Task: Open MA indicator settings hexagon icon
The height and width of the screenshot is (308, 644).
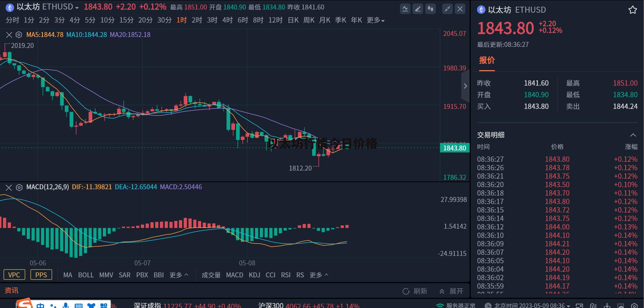Action: click(19, 35)
